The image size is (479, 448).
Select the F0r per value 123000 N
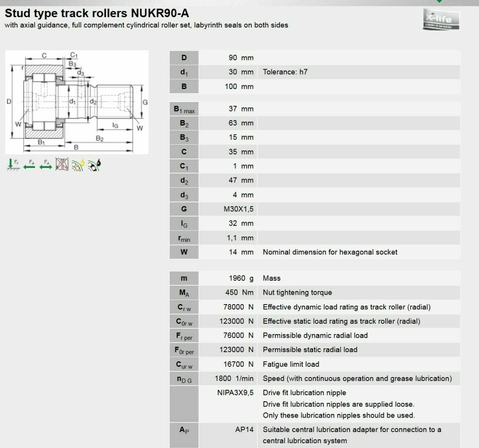[236, 350]
